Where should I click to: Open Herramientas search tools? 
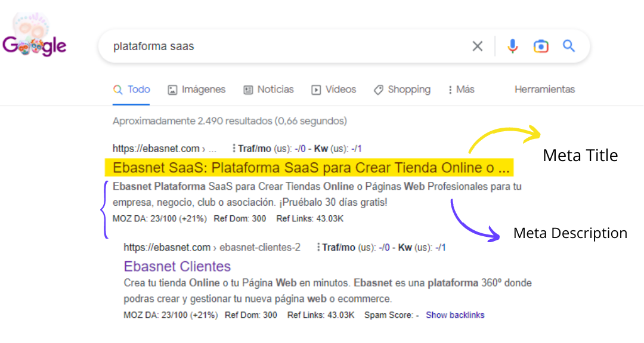click(544, 89)
